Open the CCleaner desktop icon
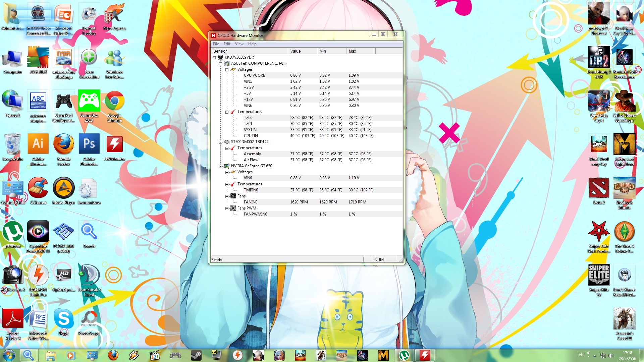 tap(38, 188)
